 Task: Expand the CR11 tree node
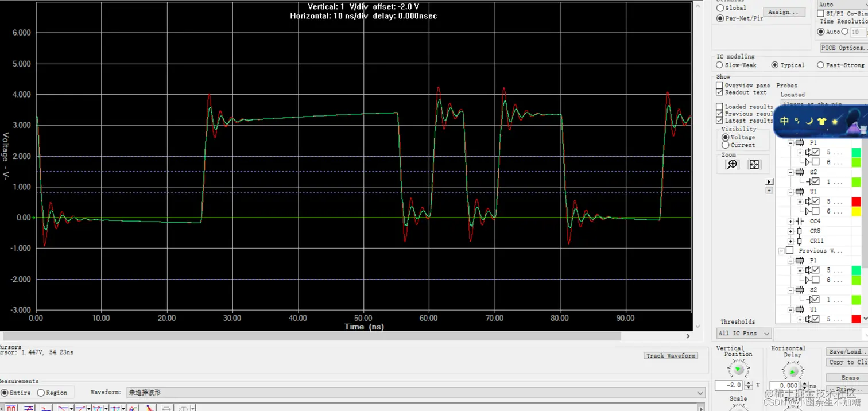(790, 241)
